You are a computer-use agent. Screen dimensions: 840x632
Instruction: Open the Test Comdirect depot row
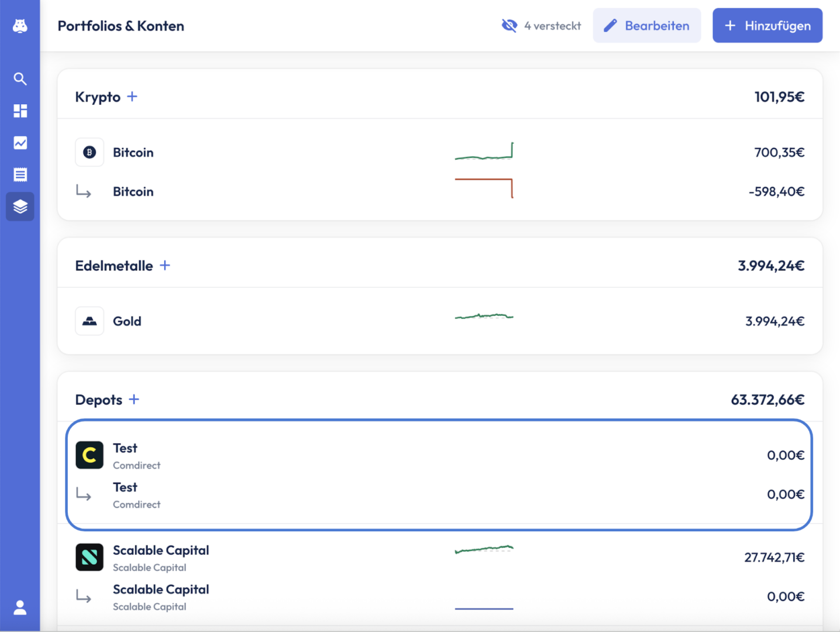(x=439, y=455)
